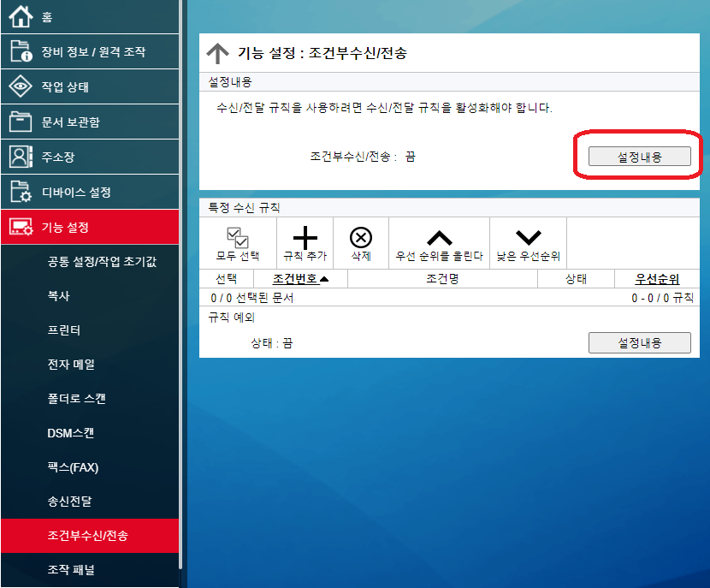Click the up arrow back icon
The height and width of the screenshot is (588, 710).
218,53
